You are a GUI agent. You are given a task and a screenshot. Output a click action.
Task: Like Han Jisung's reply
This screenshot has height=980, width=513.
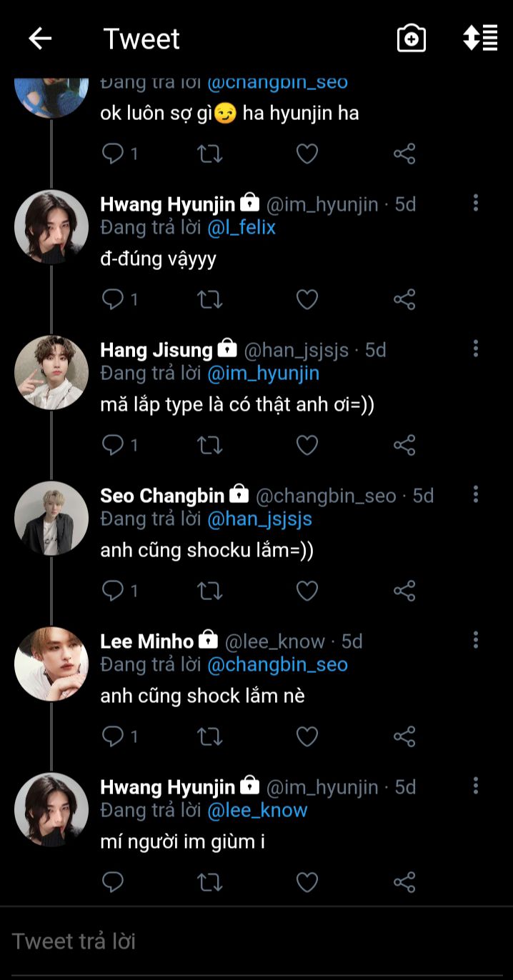307,445
